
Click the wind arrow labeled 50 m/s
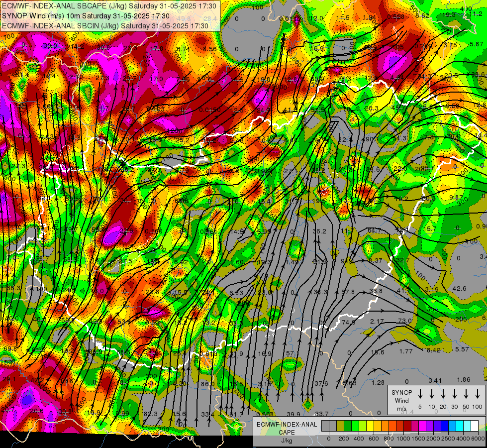click(466, 394)
